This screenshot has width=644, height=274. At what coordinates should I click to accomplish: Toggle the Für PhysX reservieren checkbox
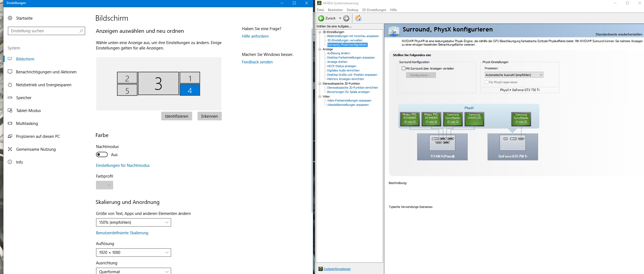click(x=486, y=82)
